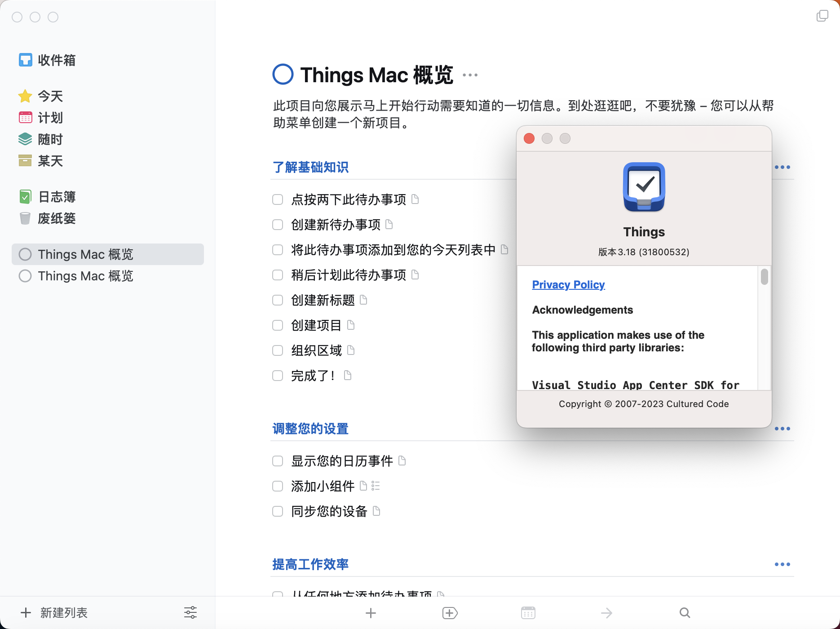Select the Things Mac 概览 project title
This screenshot has height=629, width=840.
(376, 75)
